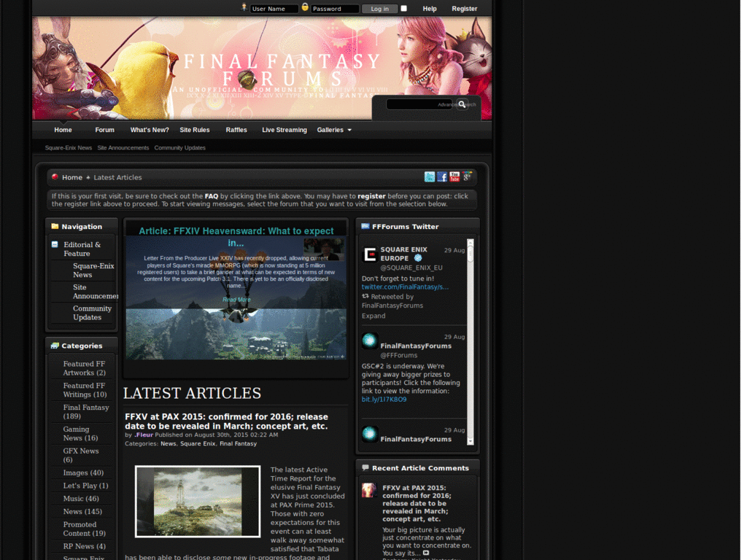
Task: Click the Recent Article Comments avatar icon
Action: tap(369, 490)
